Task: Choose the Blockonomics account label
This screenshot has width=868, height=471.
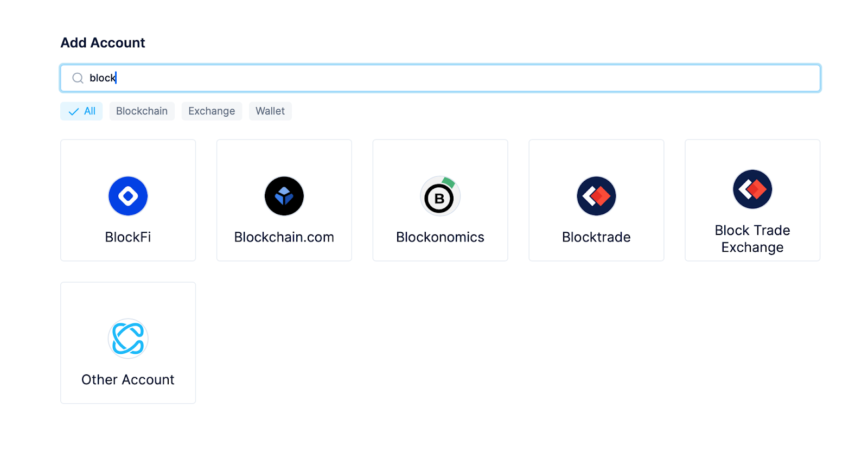Action: [440, 237]
